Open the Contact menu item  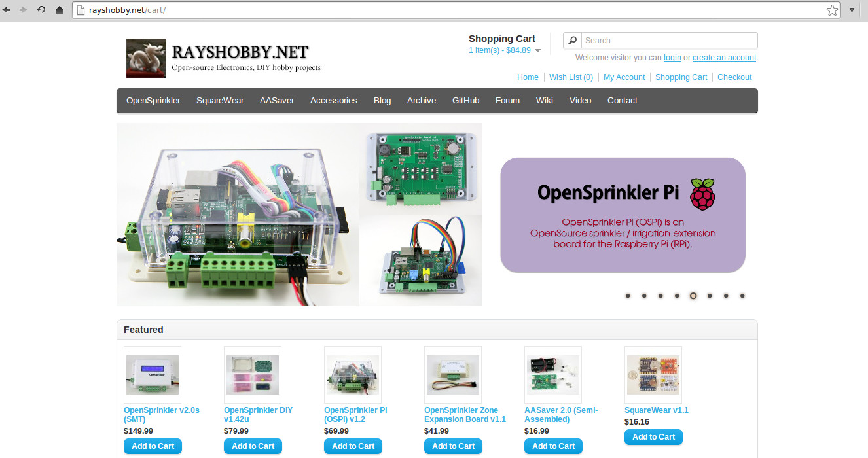[x=623, y=101]
